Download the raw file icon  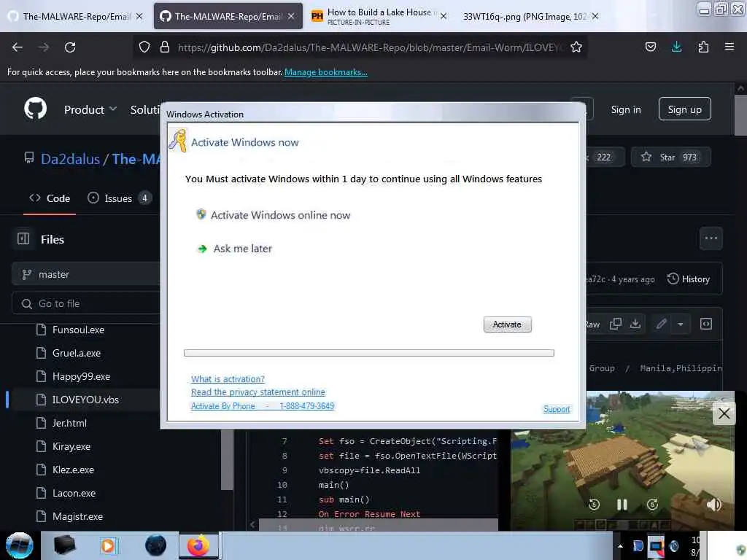pyautogui.click(x=635, y=324)
